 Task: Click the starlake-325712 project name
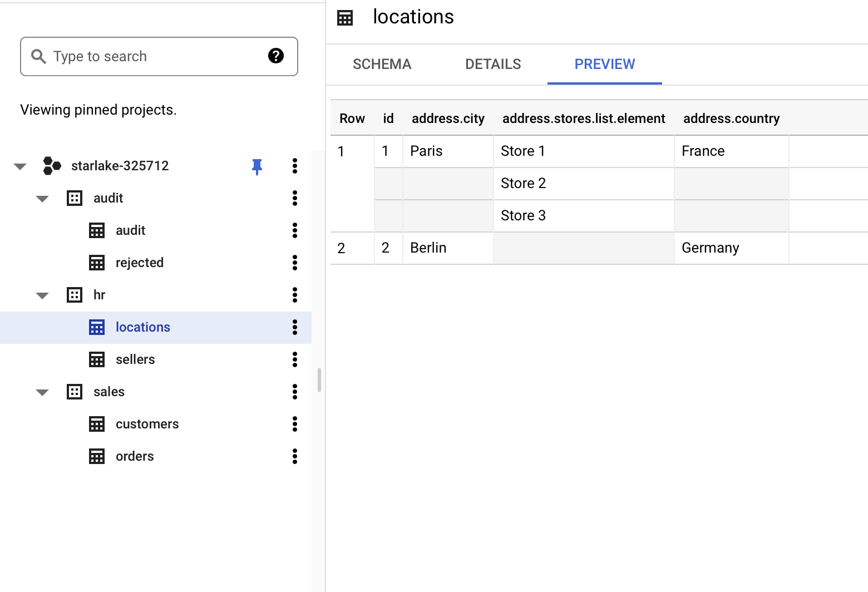[120, 166]
